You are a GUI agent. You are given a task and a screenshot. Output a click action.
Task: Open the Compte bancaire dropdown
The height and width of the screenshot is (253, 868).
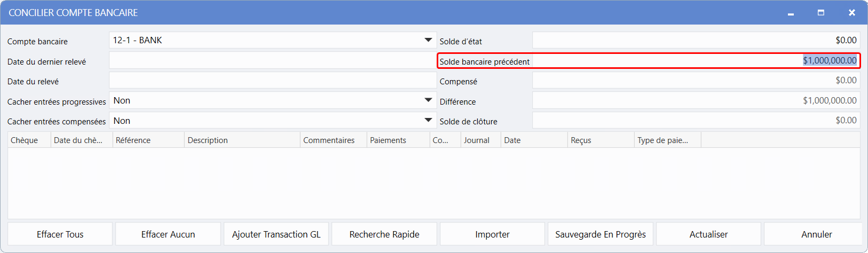pos(428,40)
